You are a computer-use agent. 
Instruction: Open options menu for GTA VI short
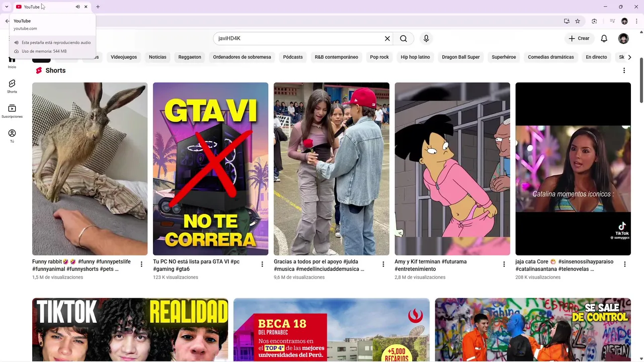click(x=262, y=264)
